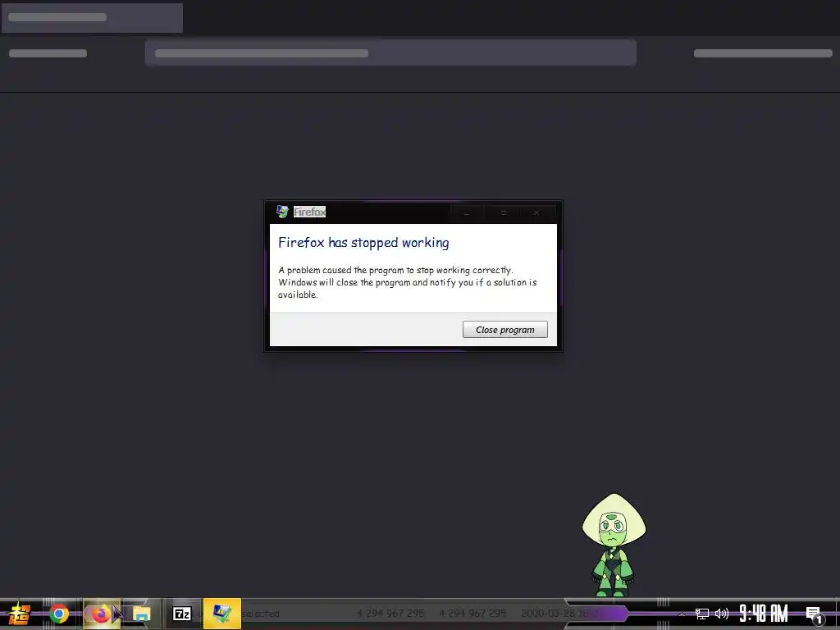Click the Firefox dialog title bar icon
The image size is (840, 630).
282,212
